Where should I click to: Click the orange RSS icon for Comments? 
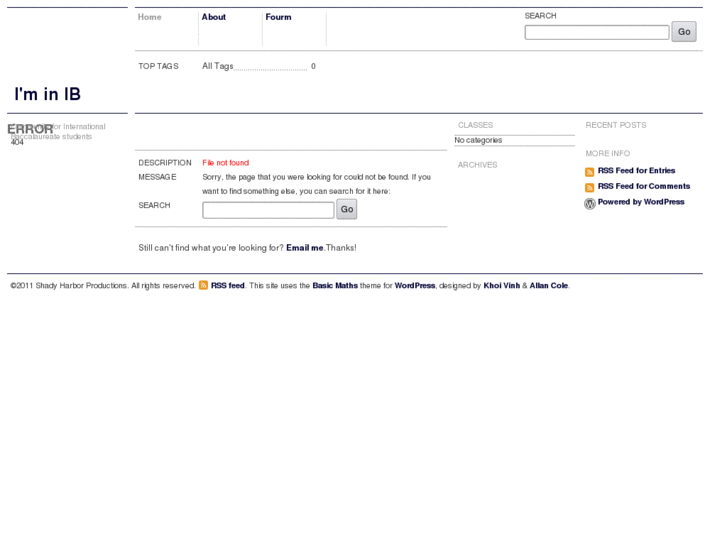coord(589,187)
